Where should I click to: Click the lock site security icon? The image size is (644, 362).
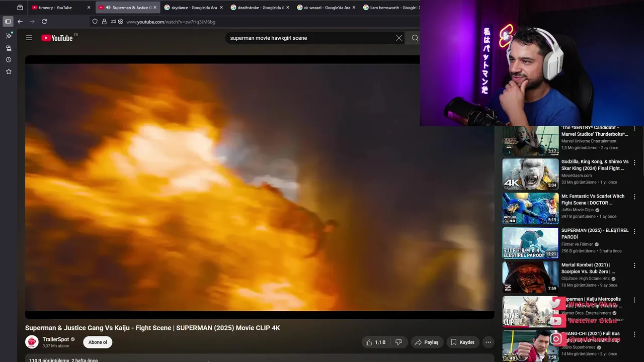[x=104, y=22]
